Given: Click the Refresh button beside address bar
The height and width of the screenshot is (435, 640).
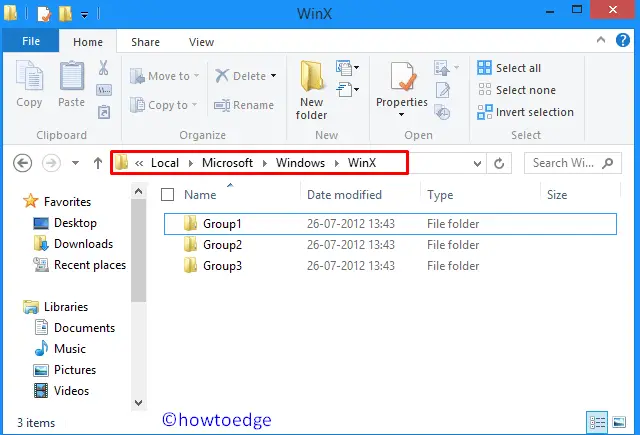Looking at the screenshot, I should pyautogui.click(x=500, y=163).
